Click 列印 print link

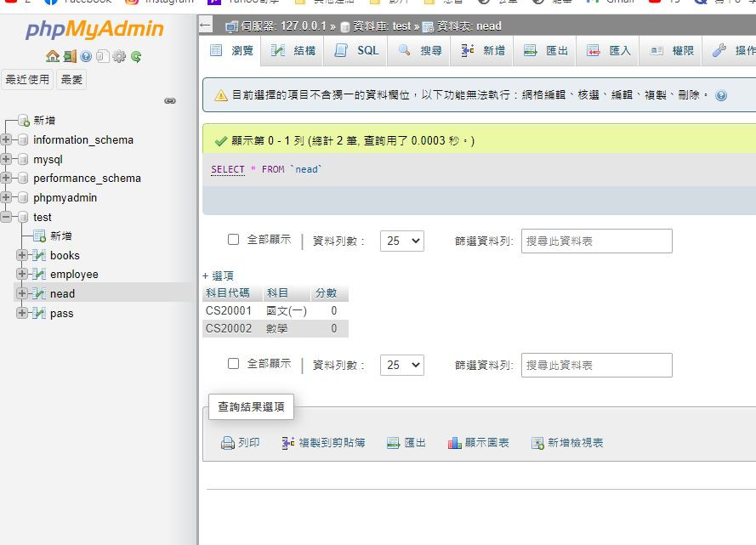[240, 442]
